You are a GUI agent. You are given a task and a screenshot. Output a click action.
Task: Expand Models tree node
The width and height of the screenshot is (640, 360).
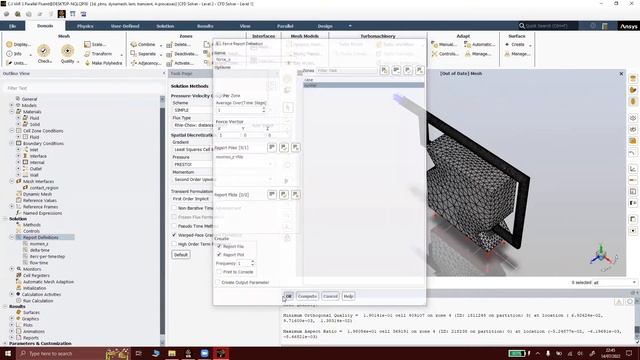(x=12, y=105)
